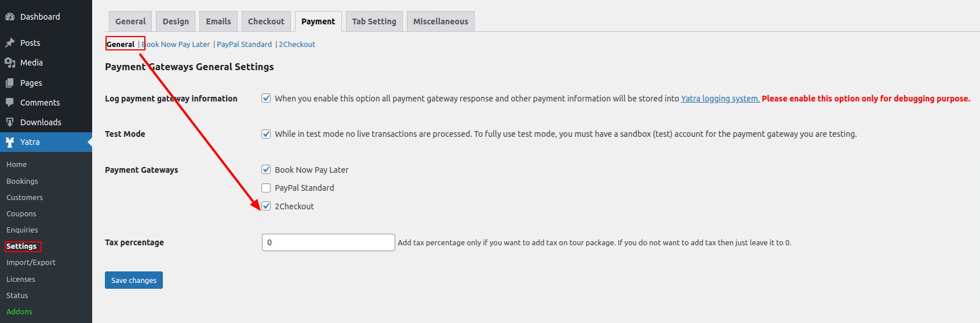Click the Pages icon in sidebar
Viewport: 980px width, 323px height.
tap(10, 83)
